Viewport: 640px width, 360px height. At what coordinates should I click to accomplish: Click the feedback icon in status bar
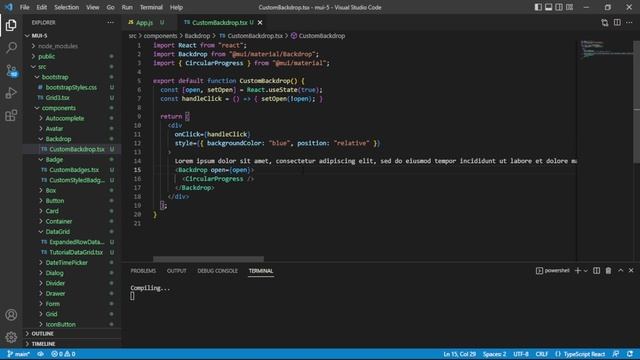pyautogui.click(x=616, y=354)
